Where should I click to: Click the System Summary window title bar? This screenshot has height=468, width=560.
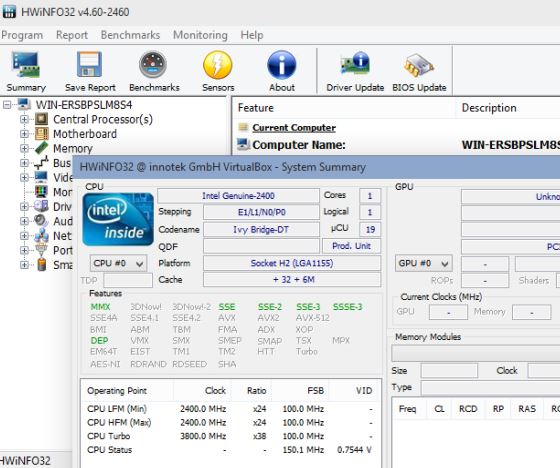click(316, 167)
